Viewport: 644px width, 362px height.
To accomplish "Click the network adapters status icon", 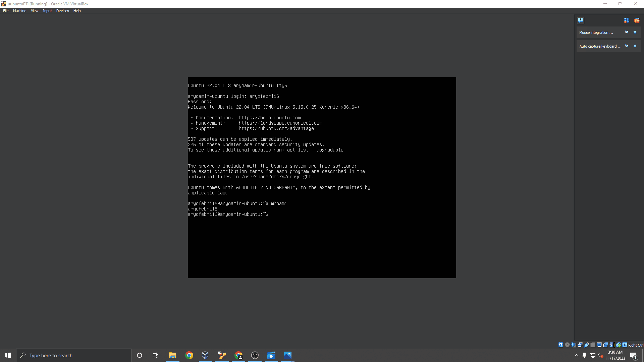I will point(580,345).
